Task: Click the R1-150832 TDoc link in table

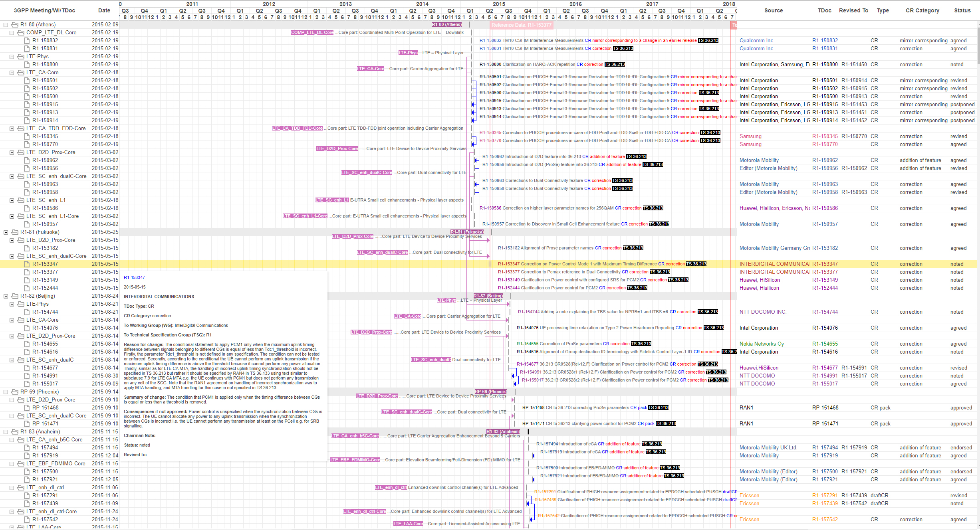Action: click(x=825, y=41)
